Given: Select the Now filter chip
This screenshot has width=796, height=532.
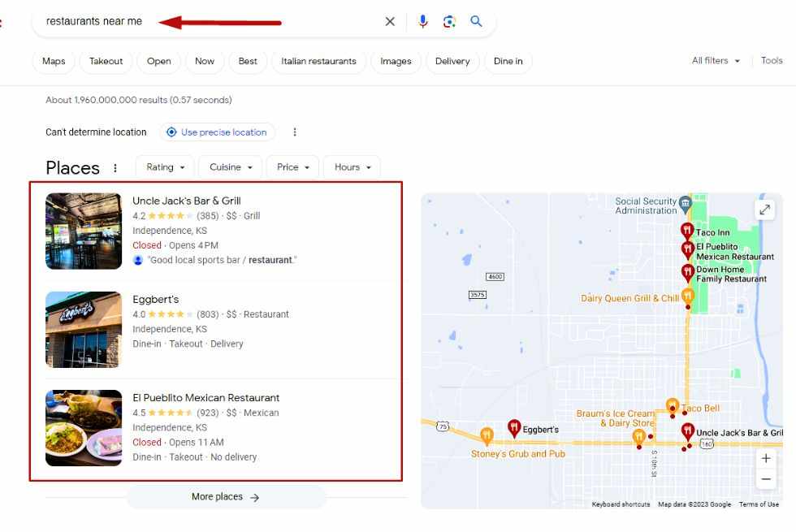Looking at the screenshot, I should coord(205,61).
